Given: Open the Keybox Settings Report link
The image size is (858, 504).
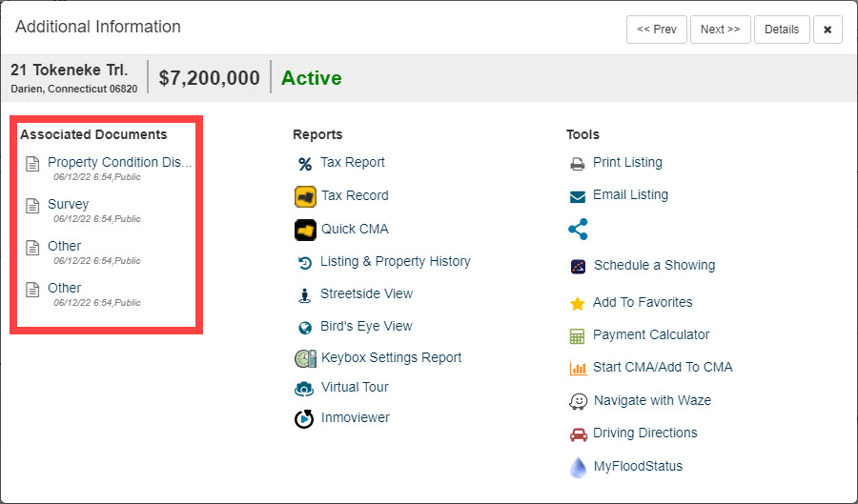Looking at the screenshot, I should coord(391,357).
